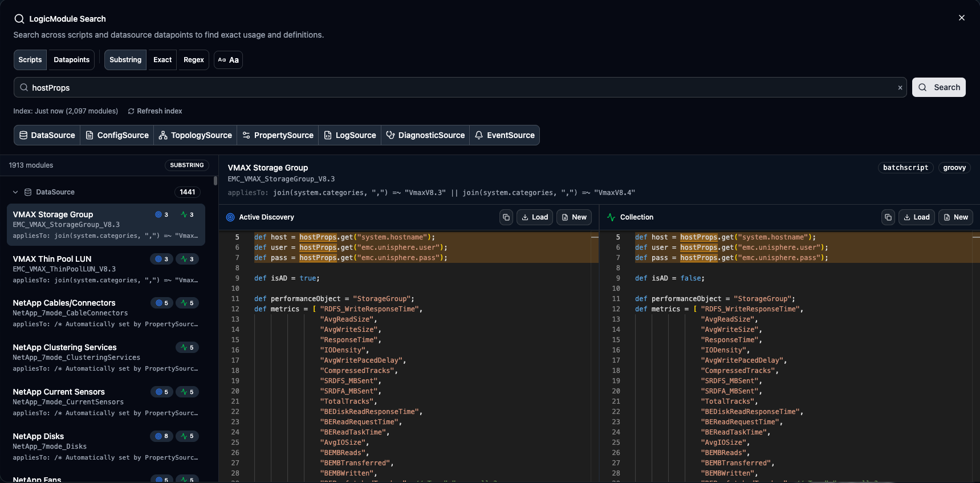This screenshot has height=483, width=980.
Task: Select the Scripts search mode
Action: click(30, 60)
